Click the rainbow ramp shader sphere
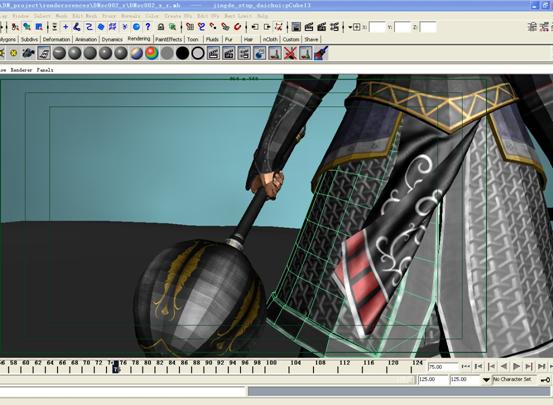The width and height of the screenshot is (553, 405). tap(152, 53)
